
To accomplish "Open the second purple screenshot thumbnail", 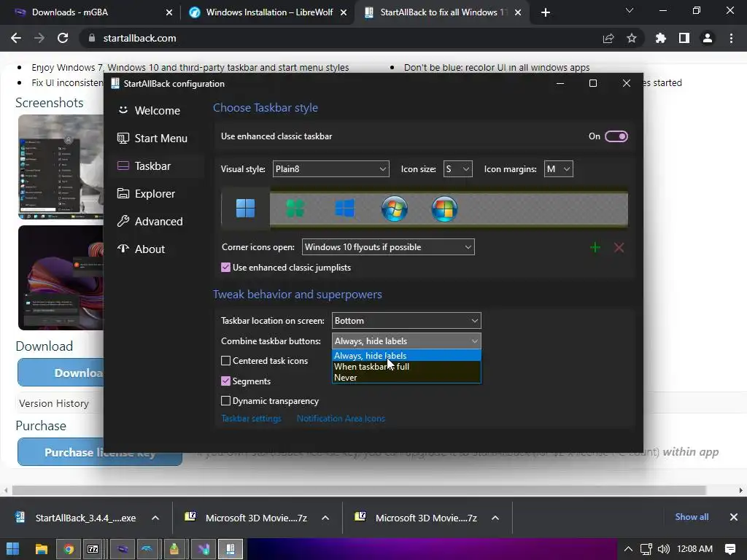I will click(x=61, y=278).
